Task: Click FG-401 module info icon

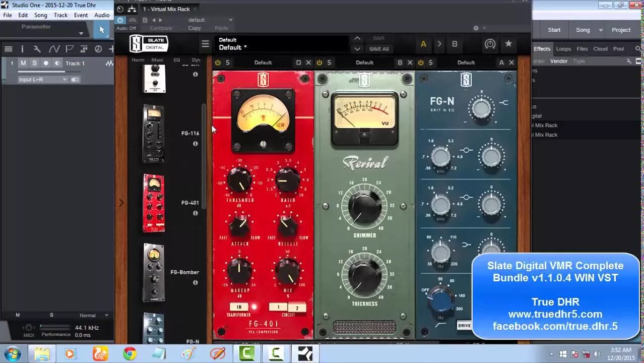Action: [x=196, y=213]
